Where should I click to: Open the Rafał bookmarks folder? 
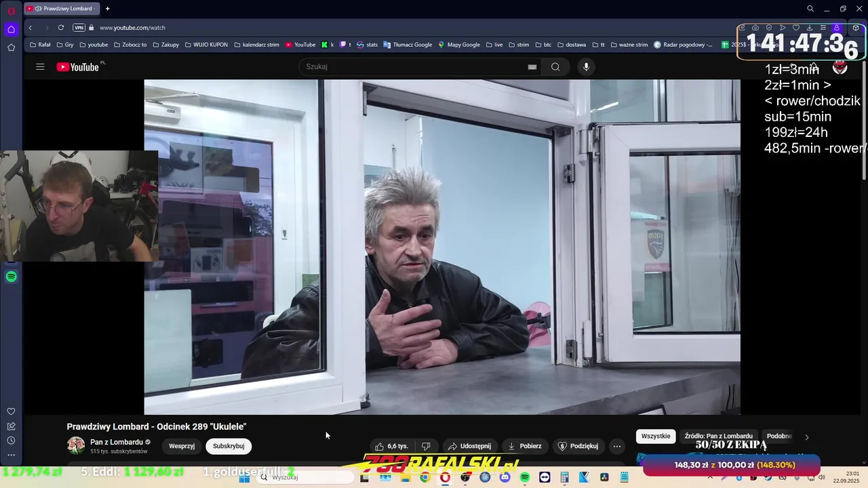[x=40, y=45]
